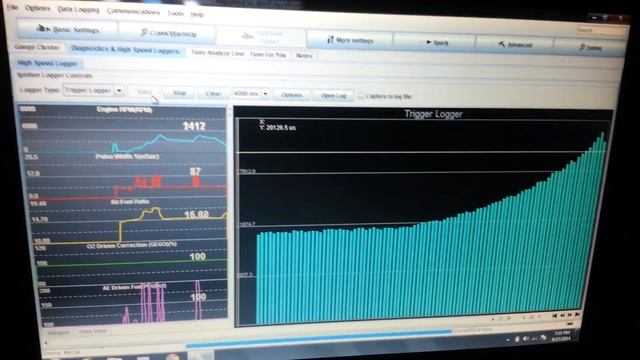This screenshot has width=640, height=360.
Task: Open the taskbar clock and date
Action: (562, 336)
